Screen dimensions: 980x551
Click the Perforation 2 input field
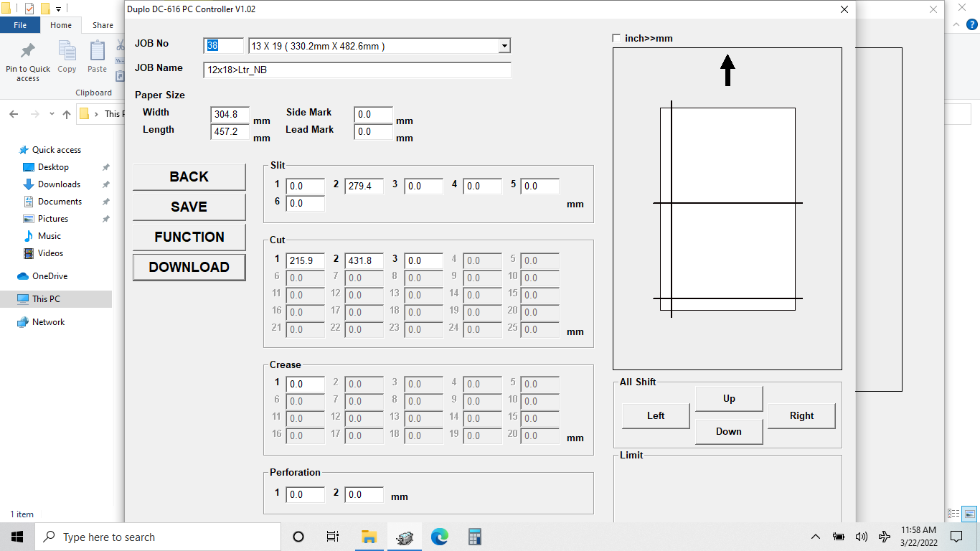coord(364,494)
